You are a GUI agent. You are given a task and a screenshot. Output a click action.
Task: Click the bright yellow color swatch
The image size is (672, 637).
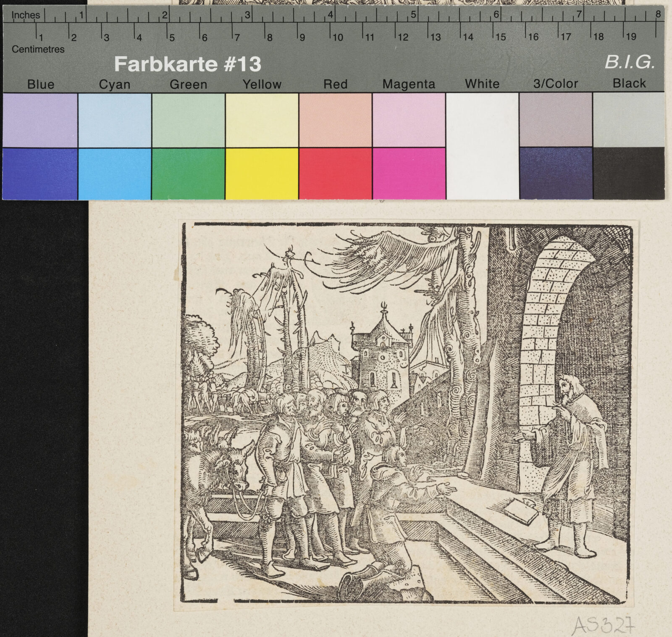point(262,174)
